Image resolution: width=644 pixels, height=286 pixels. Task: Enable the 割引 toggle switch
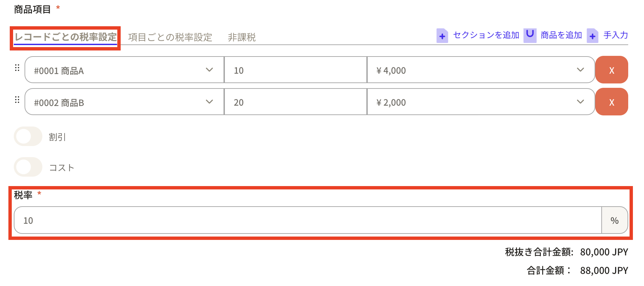tap(28, 137)
